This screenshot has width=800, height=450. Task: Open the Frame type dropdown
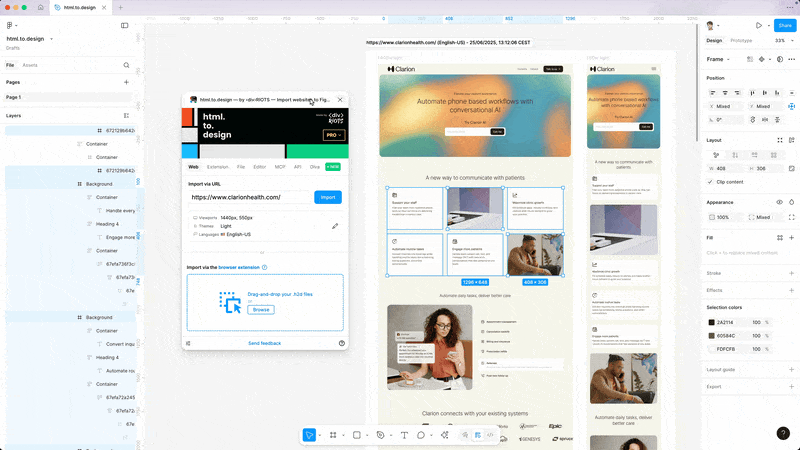[718, 59]
